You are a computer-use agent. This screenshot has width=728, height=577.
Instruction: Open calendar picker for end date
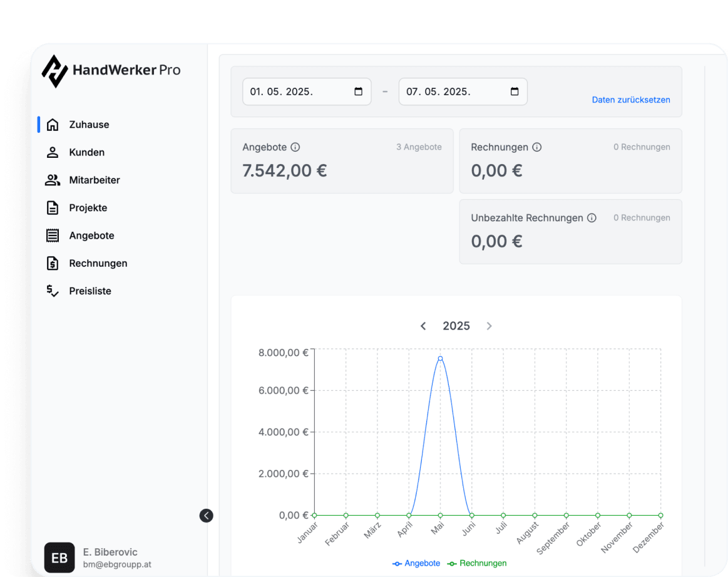(x=515, y=91)
